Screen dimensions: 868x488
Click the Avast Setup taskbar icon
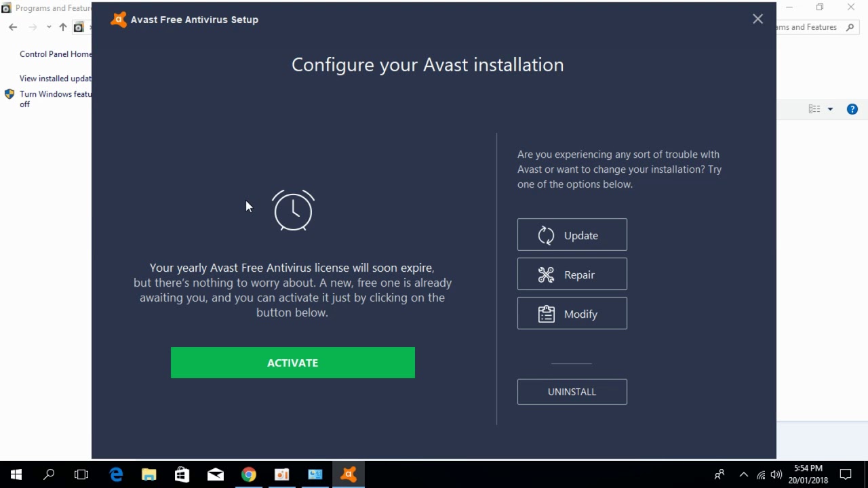(349, 474)
